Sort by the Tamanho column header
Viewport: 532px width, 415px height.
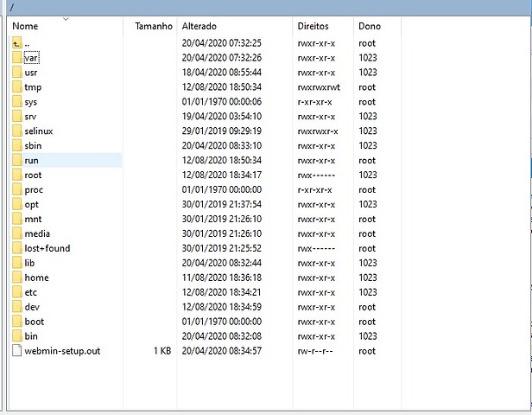coord(150,26)
